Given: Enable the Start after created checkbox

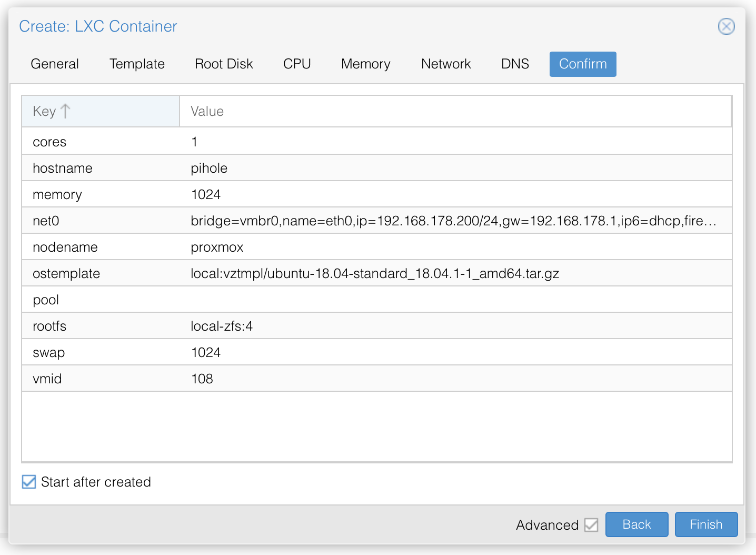Looking at the screenshot, I should 29,482.
